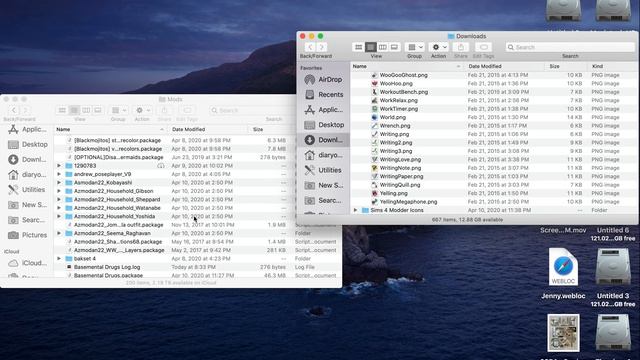The image size is (640, 360).
Task: Expand Azmodan22_Household_Gibson folder
Action: (59, 191)
